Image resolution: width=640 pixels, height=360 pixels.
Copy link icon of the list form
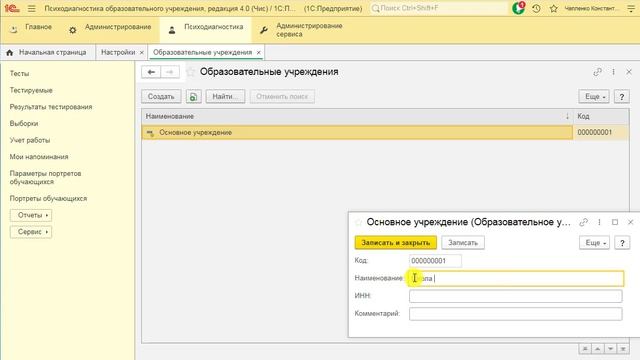click(598, 72)
